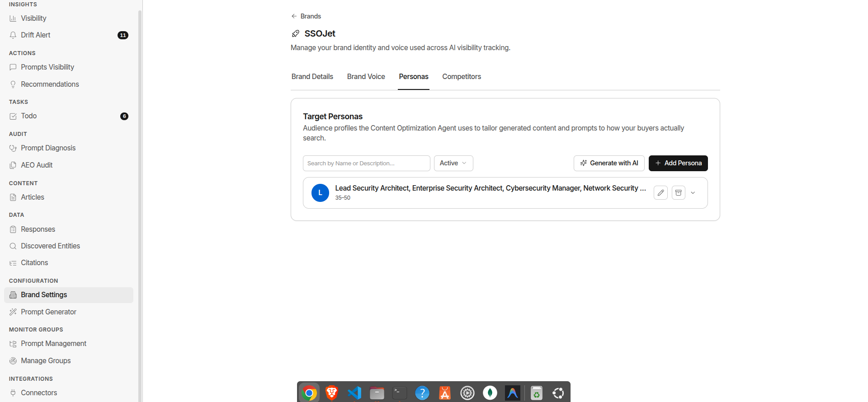The width and height of the screenshot is (868, 402).
Task: Go back via the Brands arrow link
Action: point(306,16)
